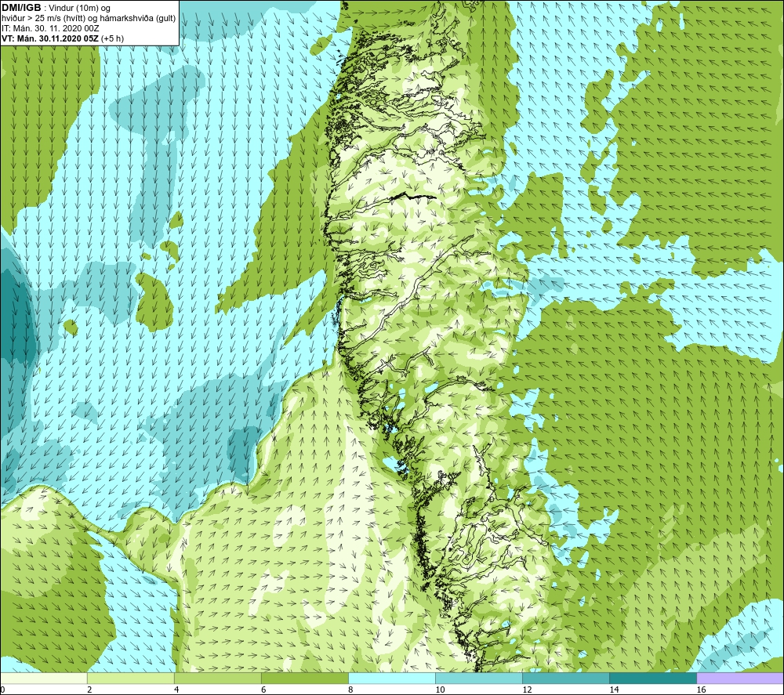Click the 'IT: Mán. 30. 11. 2020 00Z' line
Viewport: 784px width, 695px height.
pos(50,28)
